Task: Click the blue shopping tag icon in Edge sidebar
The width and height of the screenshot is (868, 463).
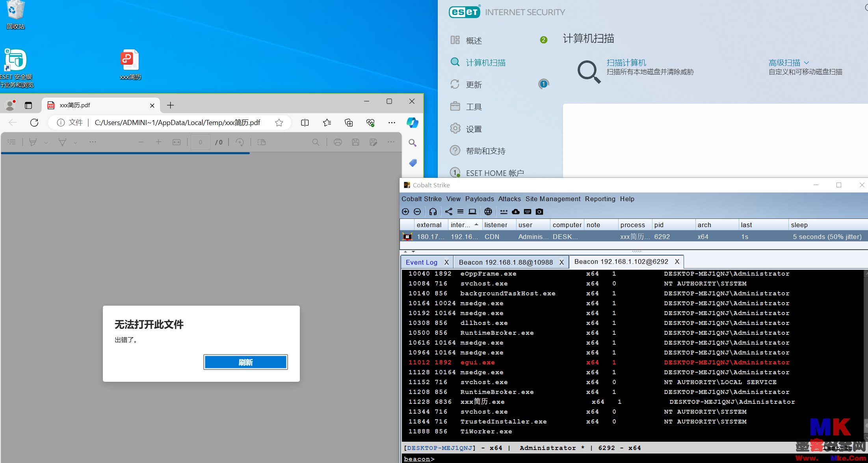Action: coord(413,163)
